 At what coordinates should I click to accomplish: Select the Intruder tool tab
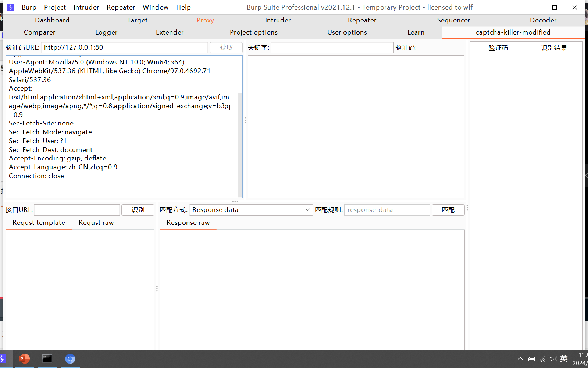(278, 20)
